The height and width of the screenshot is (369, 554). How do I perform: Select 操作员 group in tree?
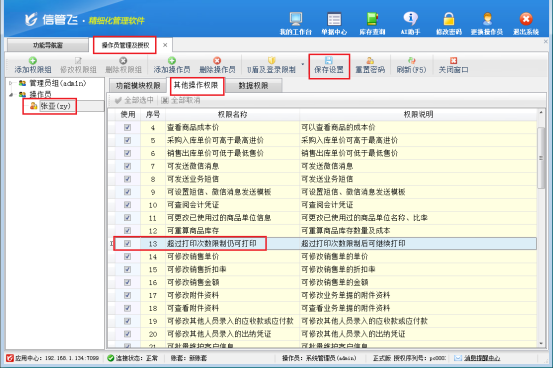pos(40,94)
